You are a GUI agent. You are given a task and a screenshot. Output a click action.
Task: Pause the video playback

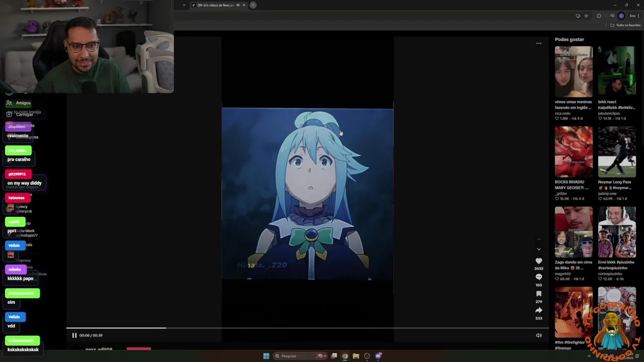pos(74,335)
